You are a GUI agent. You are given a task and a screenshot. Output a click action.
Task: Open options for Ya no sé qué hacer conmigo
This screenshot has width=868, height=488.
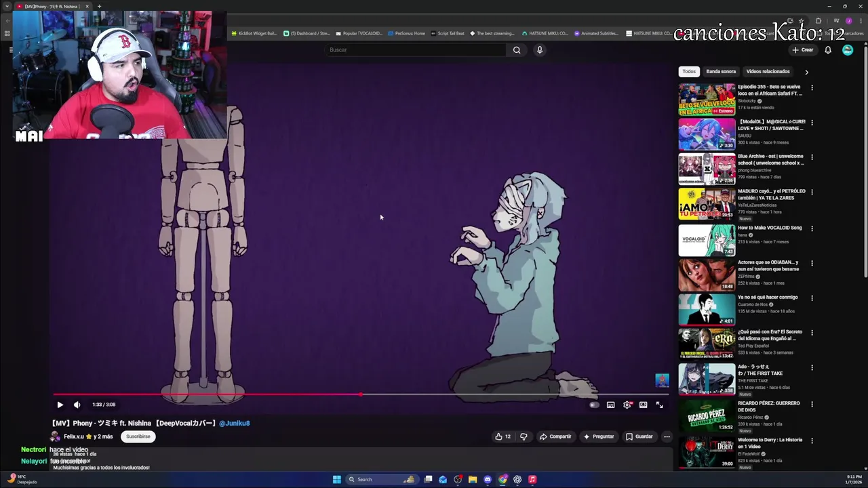point(812,298)
